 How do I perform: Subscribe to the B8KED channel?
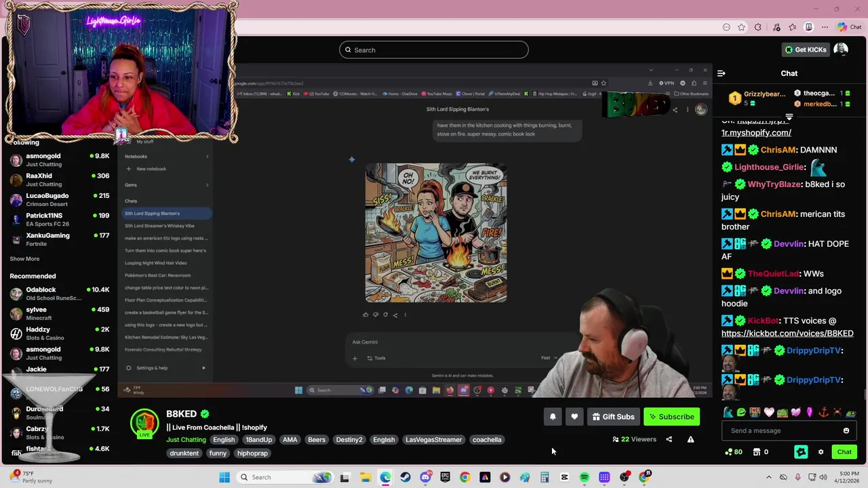click(x=671, y=417)
